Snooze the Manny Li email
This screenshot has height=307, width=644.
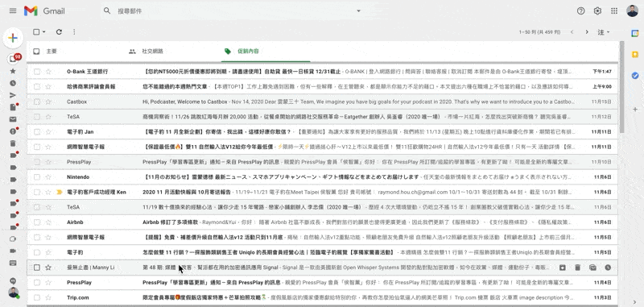pos(608,268)
